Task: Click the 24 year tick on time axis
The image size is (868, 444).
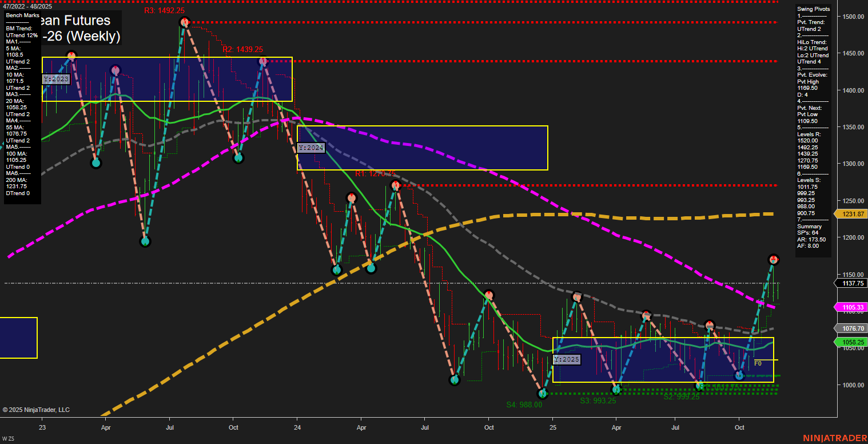Action: (297, 427)
